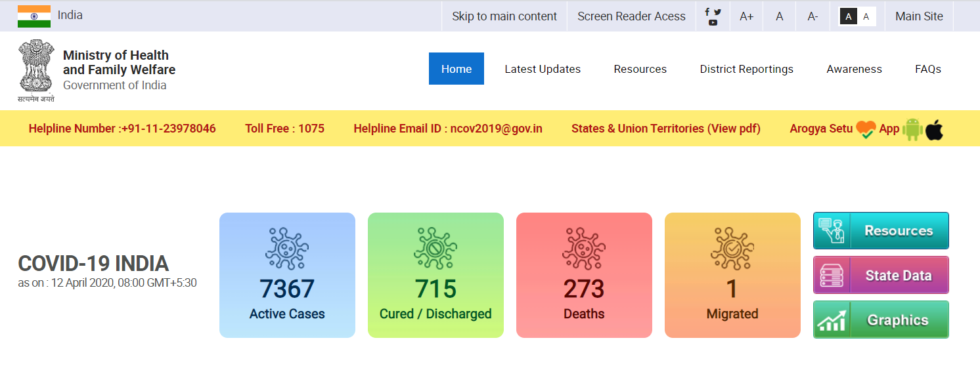The image size is (980, 374).
Task: Click the India label beside flag
Action: point(70,14)
